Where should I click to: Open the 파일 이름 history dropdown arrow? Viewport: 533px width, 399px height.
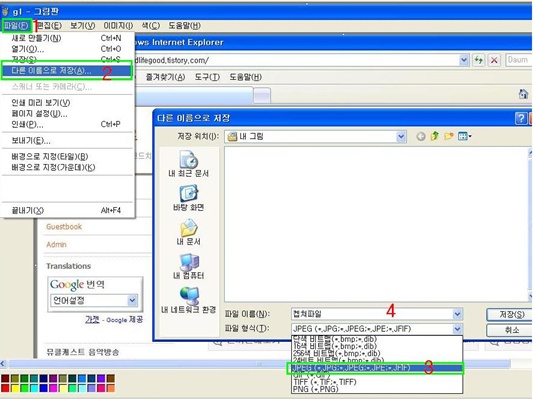458,314
